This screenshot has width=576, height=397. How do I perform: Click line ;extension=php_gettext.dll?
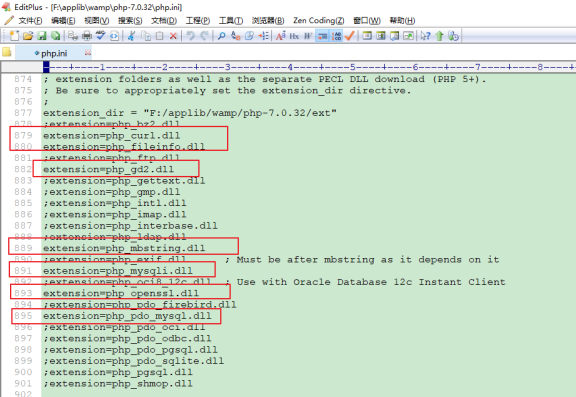tap(124, 181)
